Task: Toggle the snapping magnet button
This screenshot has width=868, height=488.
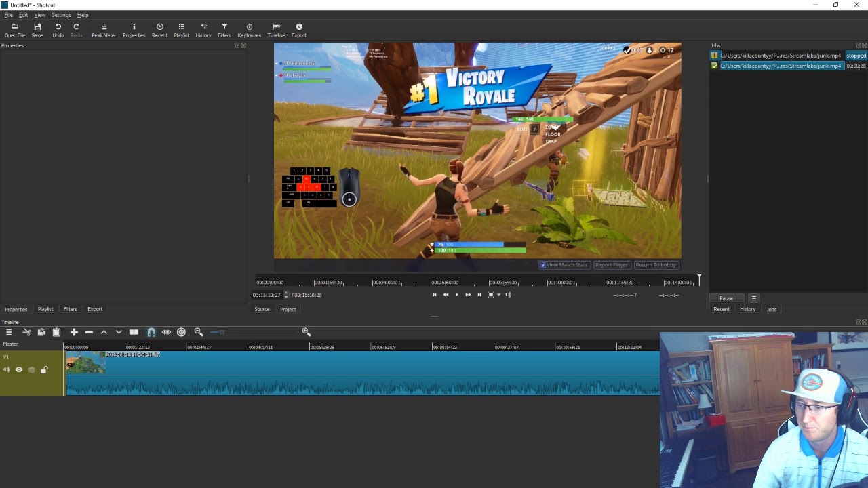Action: tap(151, 332)
